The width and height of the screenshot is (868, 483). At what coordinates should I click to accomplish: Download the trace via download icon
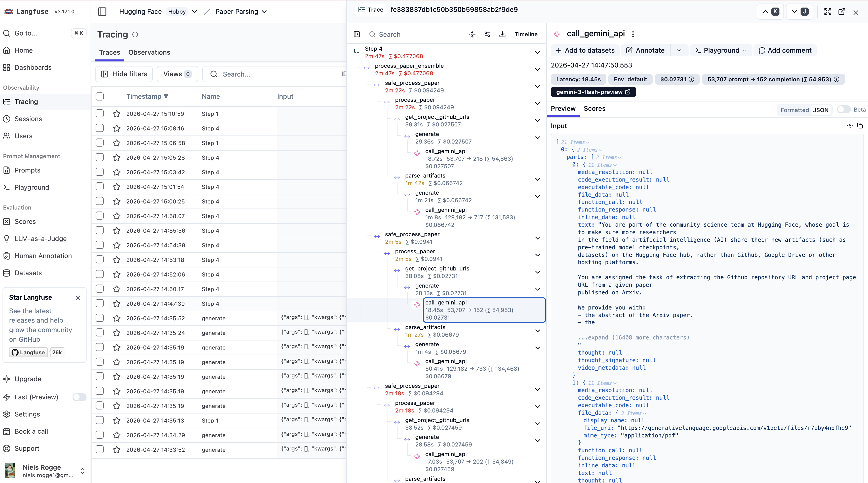(502, 34)
